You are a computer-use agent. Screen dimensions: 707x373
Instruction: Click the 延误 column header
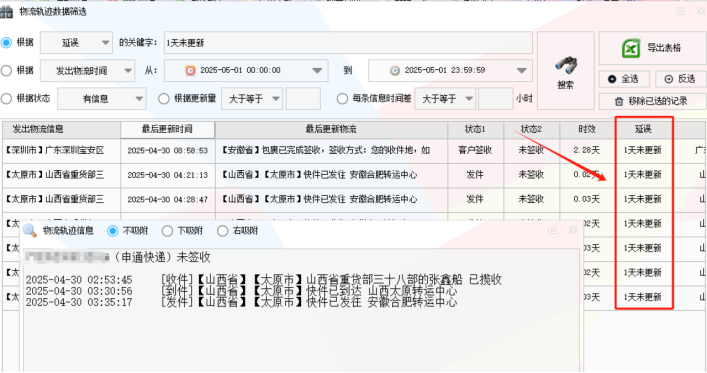(x=643, y=129)
